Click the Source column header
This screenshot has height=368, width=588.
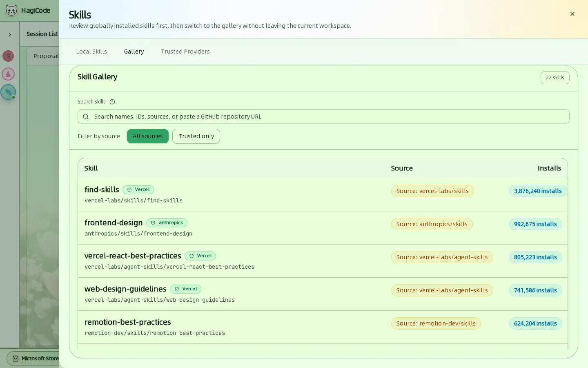click(402, 168)
